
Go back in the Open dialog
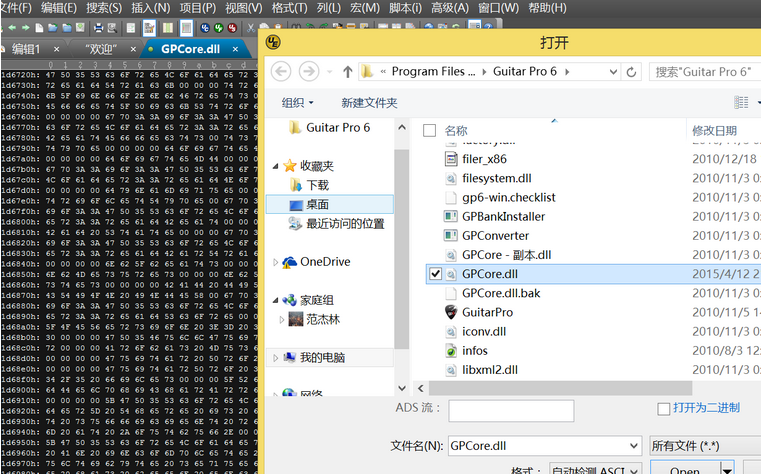coord(281,72)
